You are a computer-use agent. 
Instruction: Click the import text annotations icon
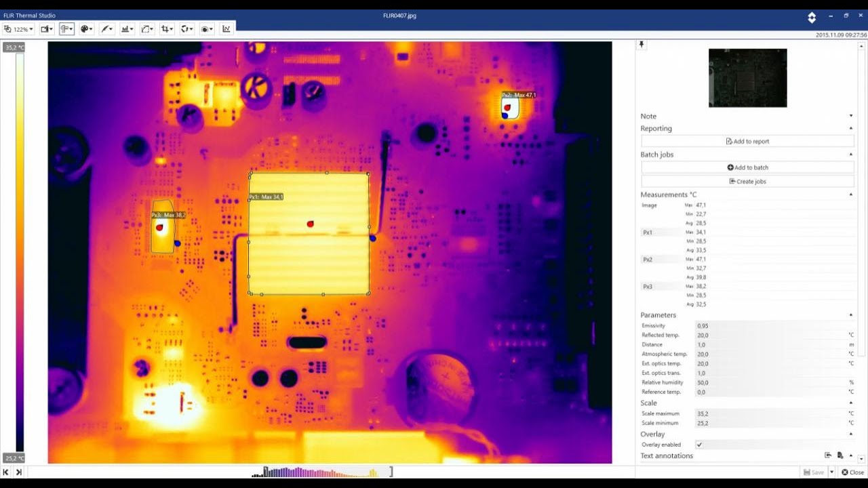click(828, 455)
